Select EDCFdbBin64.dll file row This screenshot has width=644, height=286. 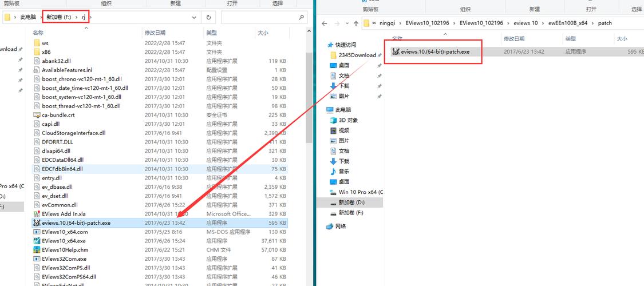click(160, 169)
